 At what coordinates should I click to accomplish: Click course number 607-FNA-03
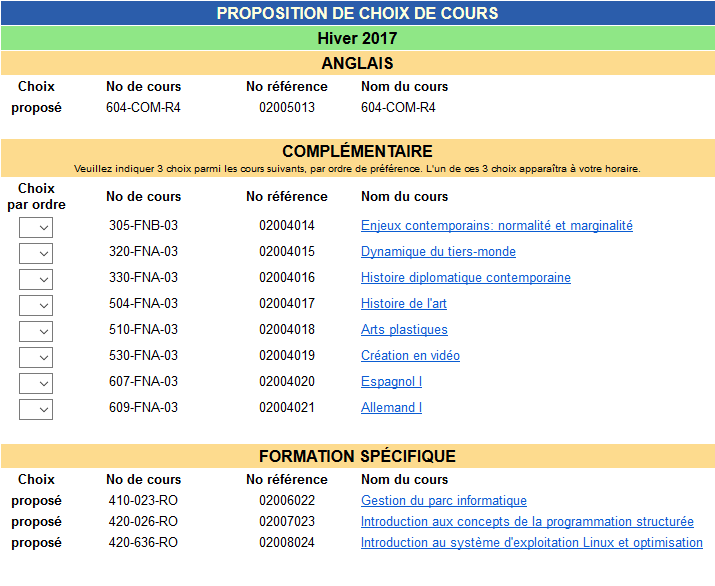tap(143, 382)
